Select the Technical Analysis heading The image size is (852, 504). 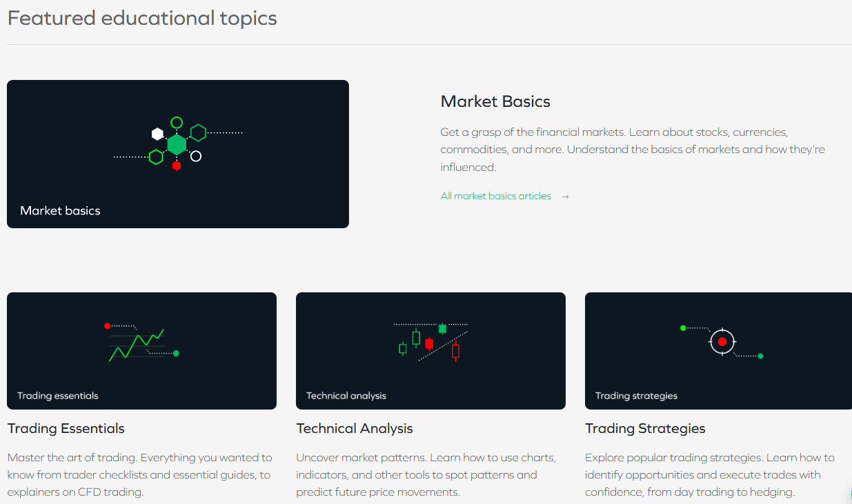tap(355, 429)
